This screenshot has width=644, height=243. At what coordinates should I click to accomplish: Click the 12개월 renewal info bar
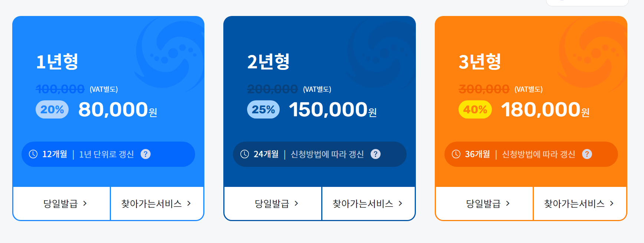click(108, 154)
